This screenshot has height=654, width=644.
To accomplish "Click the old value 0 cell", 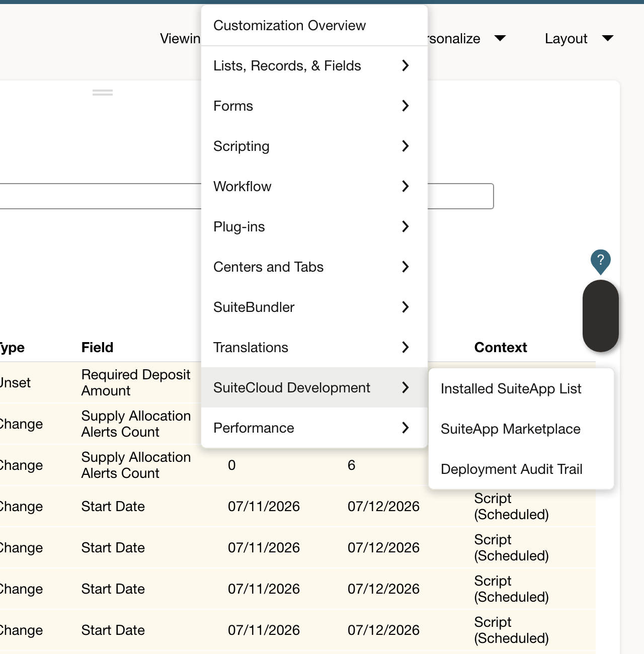I will coord(231,465).
